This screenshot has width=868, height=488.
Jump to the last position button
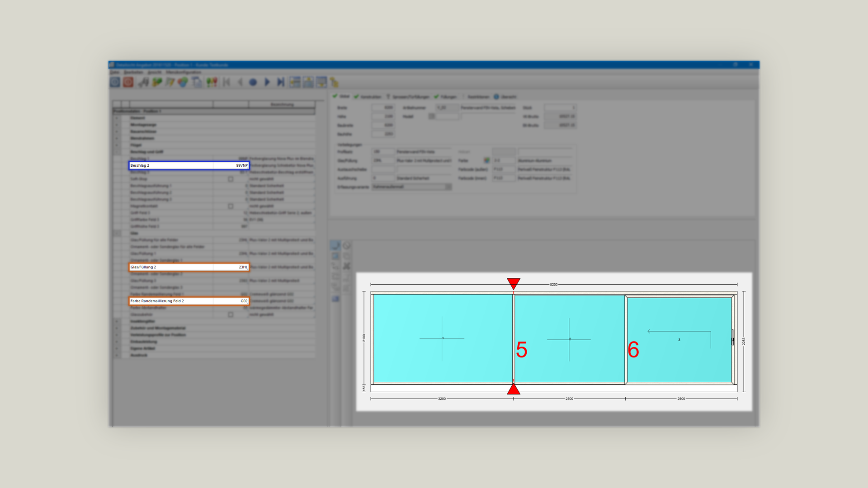pyautogui.click(x=281, y=82)
